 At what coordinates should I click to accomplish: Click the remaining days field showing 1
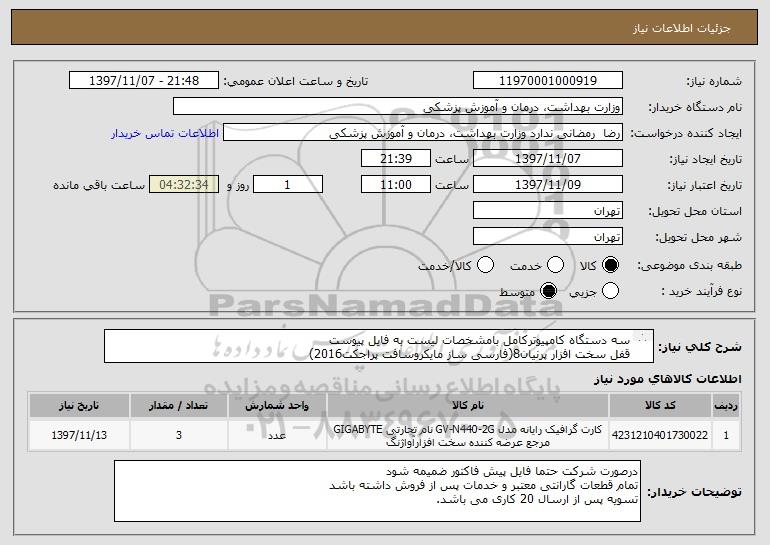pyautogui.click(x=288, y=185)
